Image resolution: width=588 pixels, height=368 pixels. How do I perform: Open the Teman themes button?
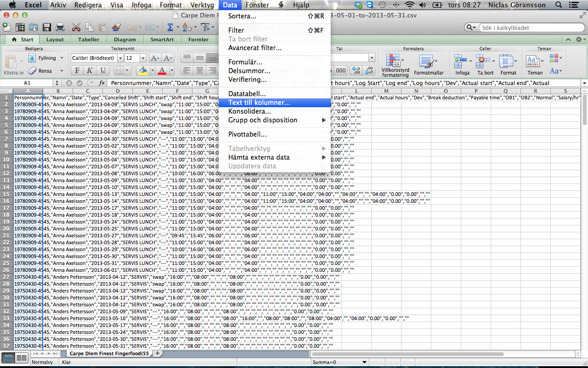[x=535, y=65]
